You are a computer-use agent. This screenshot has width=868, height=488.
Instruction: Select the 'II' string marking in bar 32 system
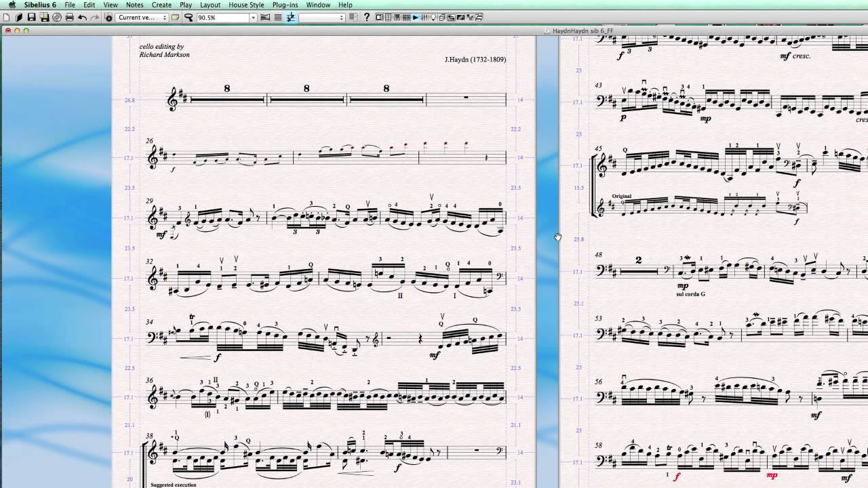[401, 296]
